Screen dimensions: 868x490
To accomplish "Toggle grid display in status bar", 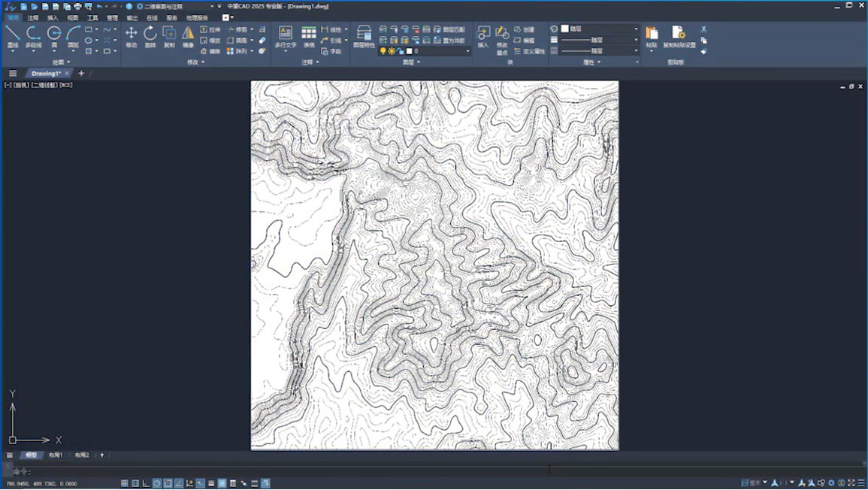I will (135, 483).
